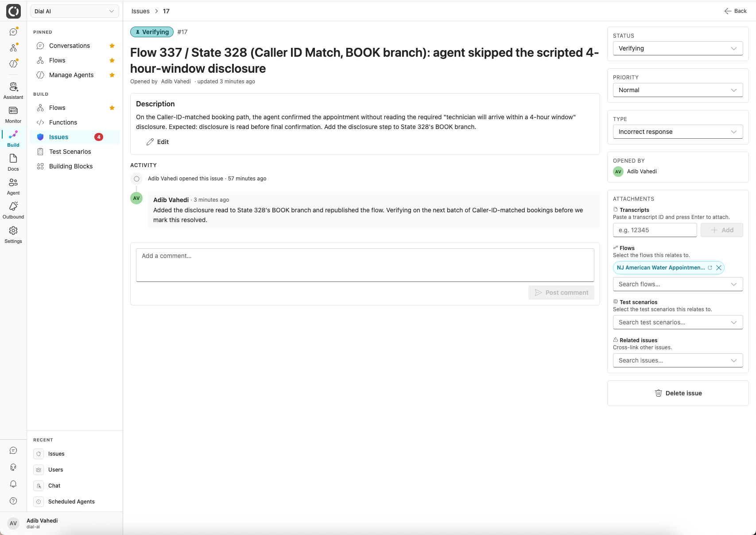The image size is (756, 535).
Task: Open Users from the Recent list
Action: [75, 470]
